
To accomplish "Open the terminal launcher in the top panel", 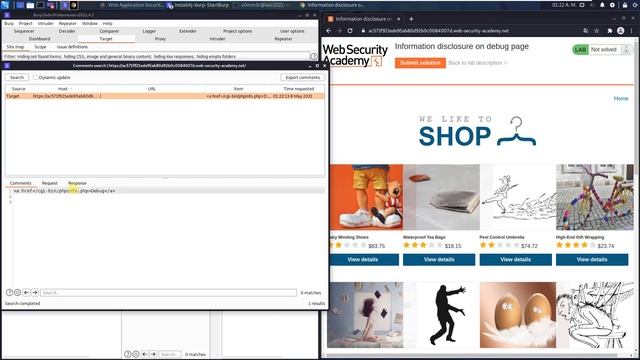I will 40,5.
